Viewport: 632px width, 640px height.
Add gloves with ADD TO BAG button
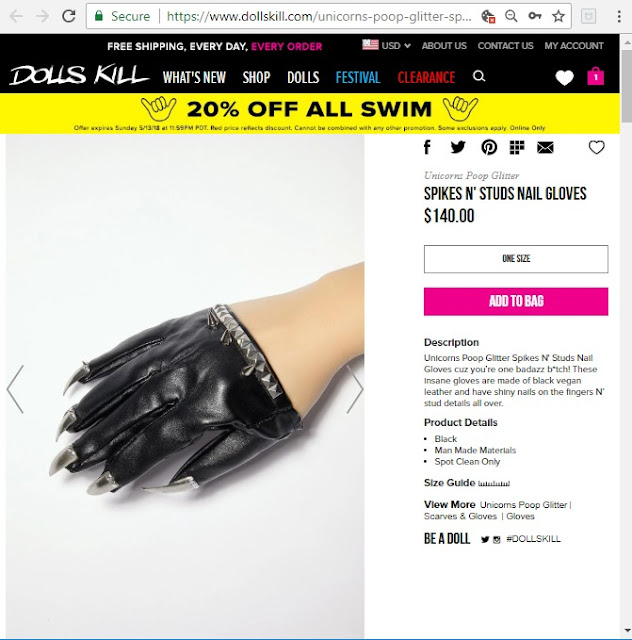(x=516, y=302)
